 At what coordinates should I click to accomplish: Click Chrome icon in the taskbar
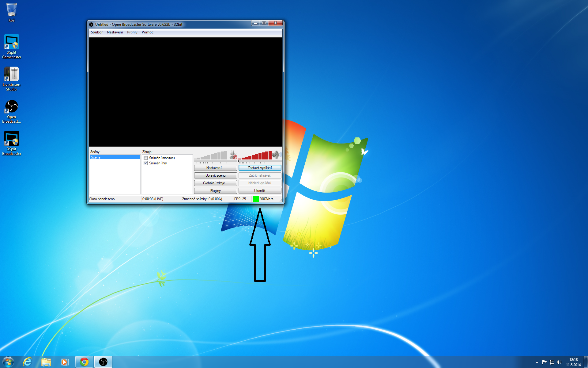(x=84, y=362)
